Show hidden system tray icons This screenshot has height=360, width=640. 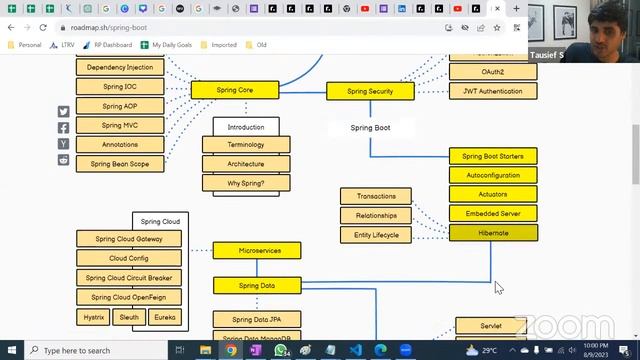[512, 350]
